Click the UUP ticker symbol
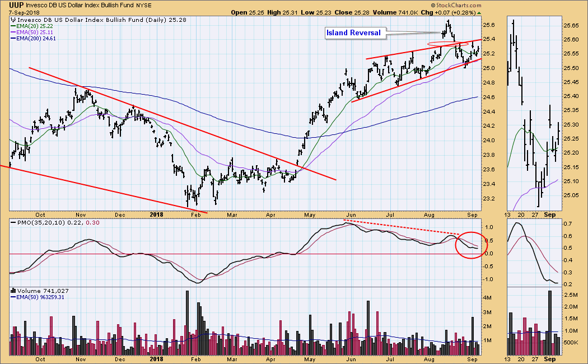588x364 pixels. coord(16,5)
